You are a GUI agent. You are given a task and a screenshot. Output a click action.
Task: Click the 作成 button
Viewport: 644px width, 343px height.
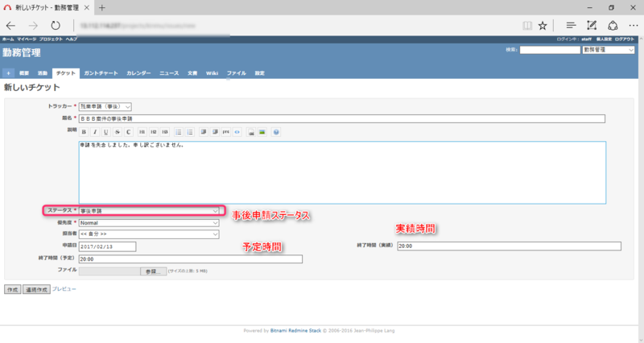tap(12, 290)
